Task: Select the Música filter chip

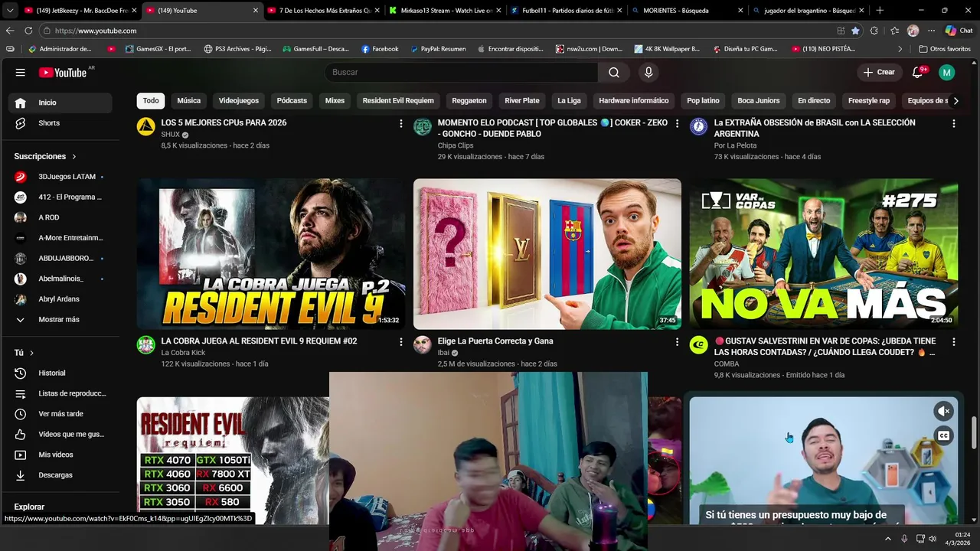Action: click(x=188, y=101)
